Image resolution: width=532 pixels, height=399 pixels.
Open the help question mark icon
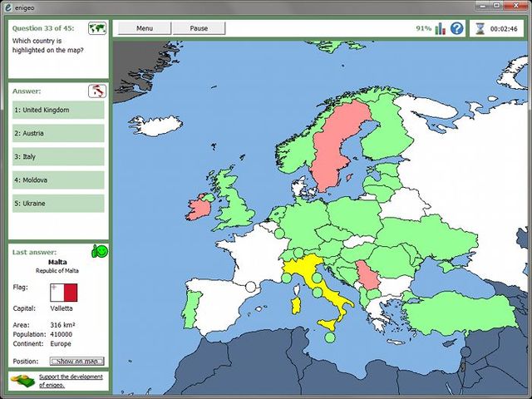[x=456, y=28]
